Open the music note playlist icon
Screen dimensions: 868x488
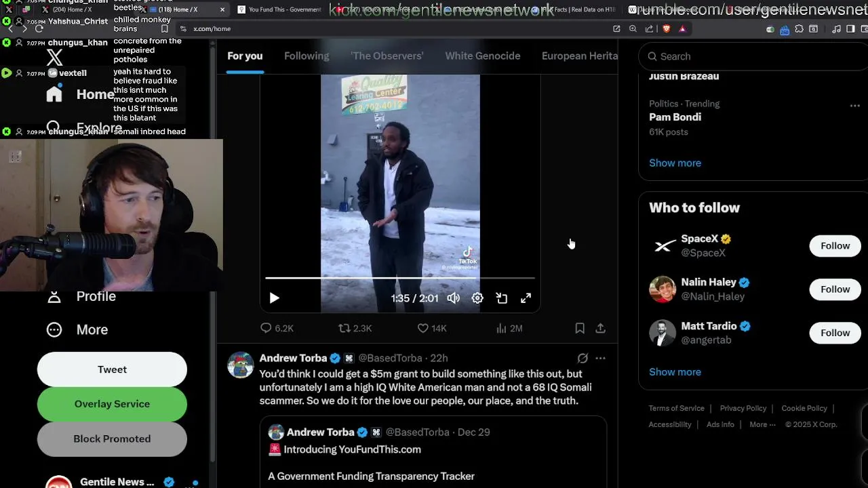click(836, 28)
